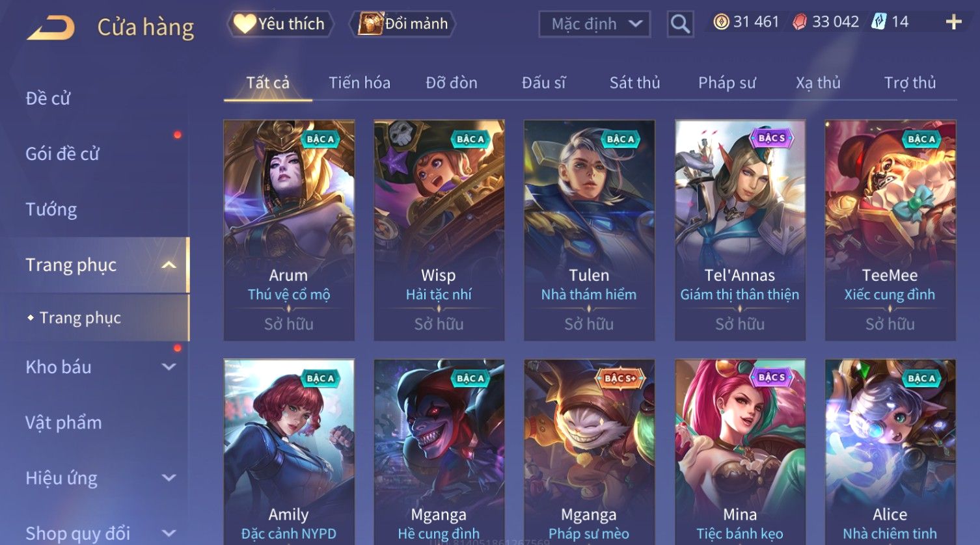The width and height of the screenshot is (980, 545).
Task: Click the back arrow icon
Action: click(51, 28)
